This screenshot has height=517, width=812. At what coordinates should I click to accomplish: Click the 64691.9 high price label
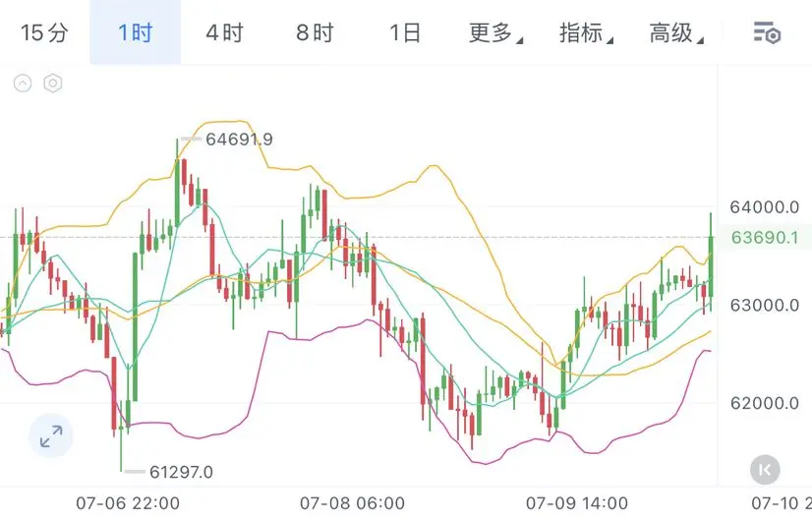coord(239,140)
